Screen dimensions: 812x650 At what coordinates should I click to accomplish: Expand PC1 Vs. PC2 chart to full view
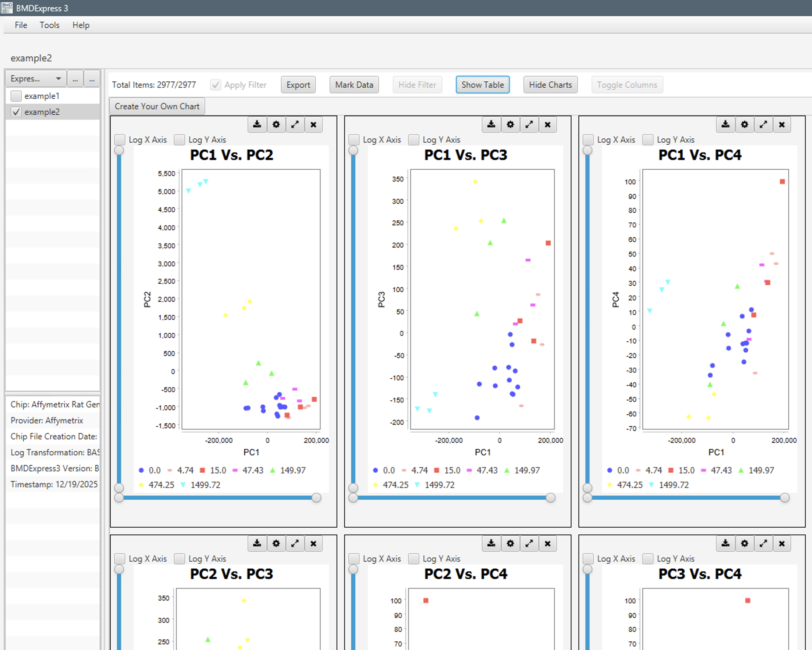coord(295,125)
